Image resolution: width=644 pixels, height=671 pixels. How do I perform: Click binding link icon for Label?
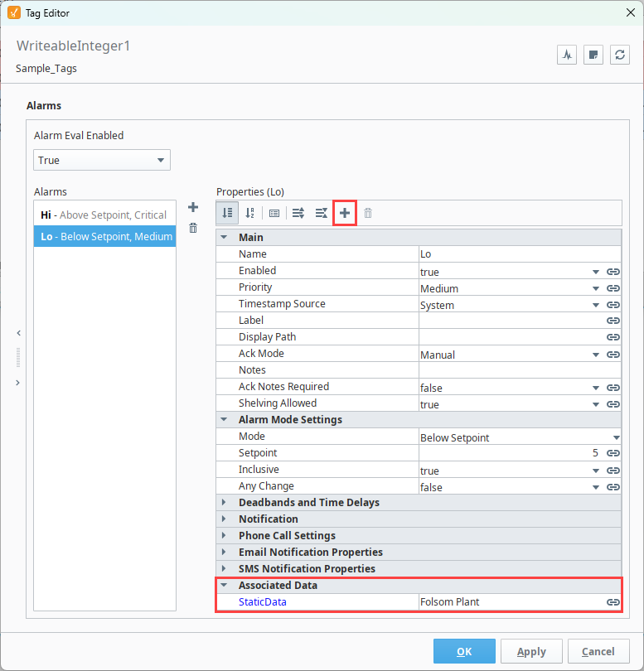click(x=613, y=321)
